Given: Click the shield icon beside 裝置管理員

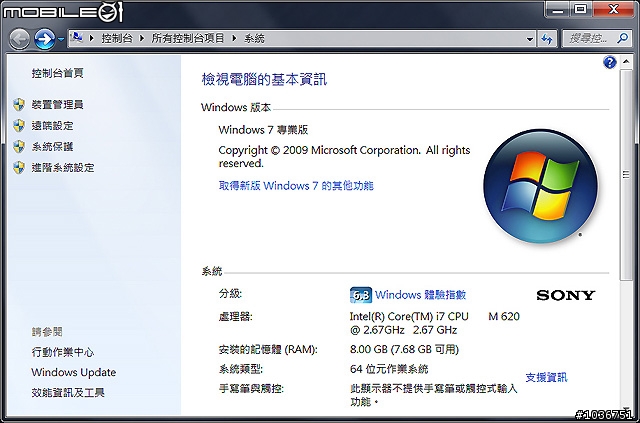Looking at the screenshot, I should [x=19, y=105].
